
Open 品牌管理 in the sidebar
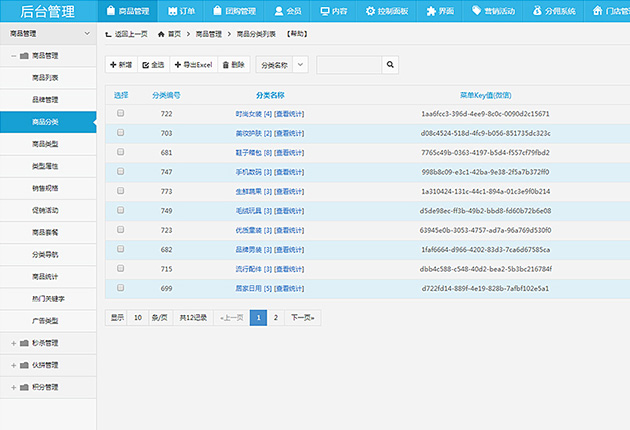(48, 100)
